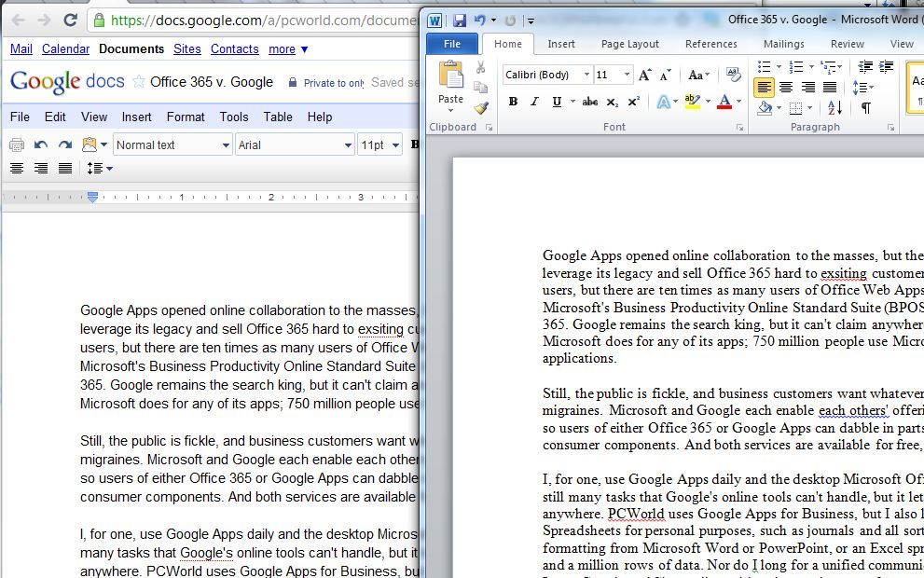Open the Table menu in Google Docs

[x=278, y=117]
